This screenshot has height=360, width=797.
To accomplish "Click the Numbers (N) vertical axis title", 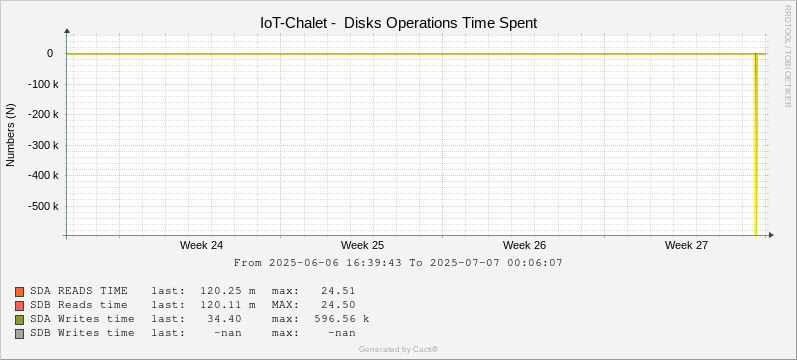I will (11, 134).
